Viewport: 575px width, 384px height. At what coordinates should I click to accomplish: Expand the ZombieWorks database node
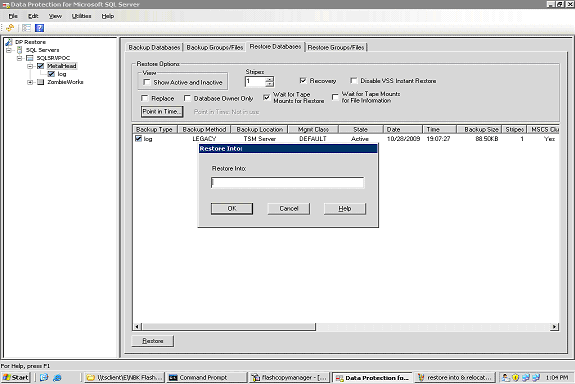click(x=30, y=82)
